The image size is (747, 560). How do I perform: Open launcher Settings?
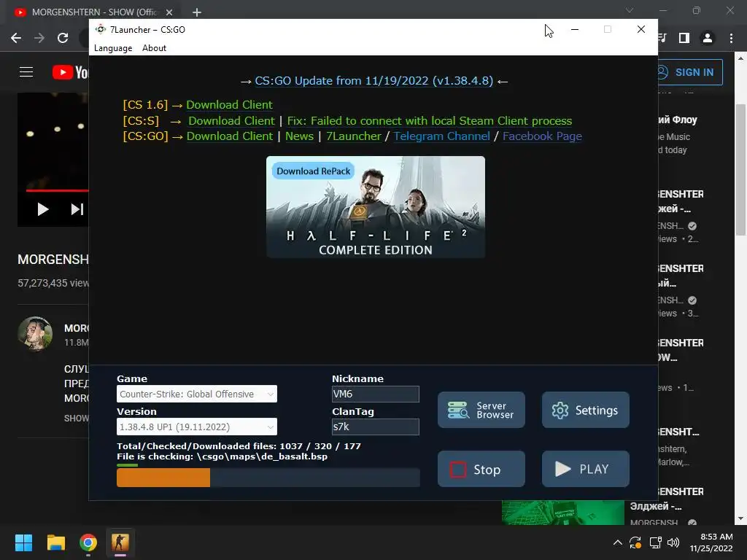coord(586,410)
